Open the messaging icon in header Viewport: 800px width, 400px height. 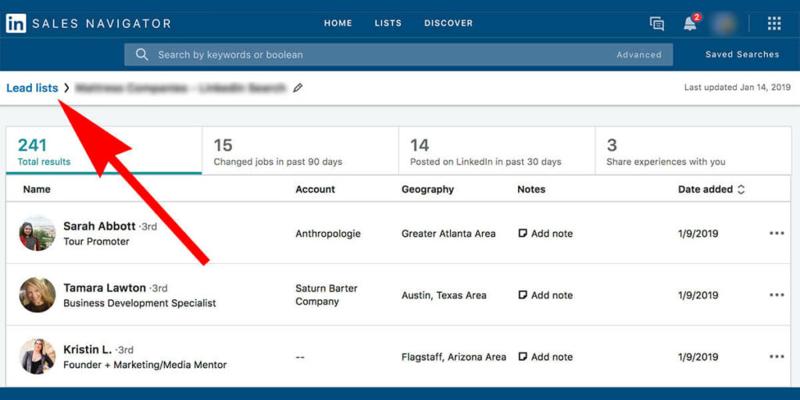click(657, 24)
